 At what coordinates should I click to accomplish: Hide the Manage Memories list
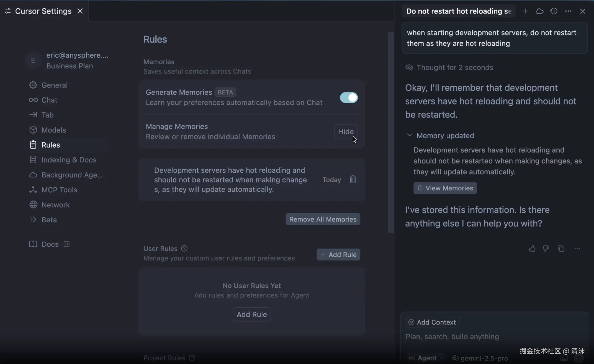(x=346, y=131)
